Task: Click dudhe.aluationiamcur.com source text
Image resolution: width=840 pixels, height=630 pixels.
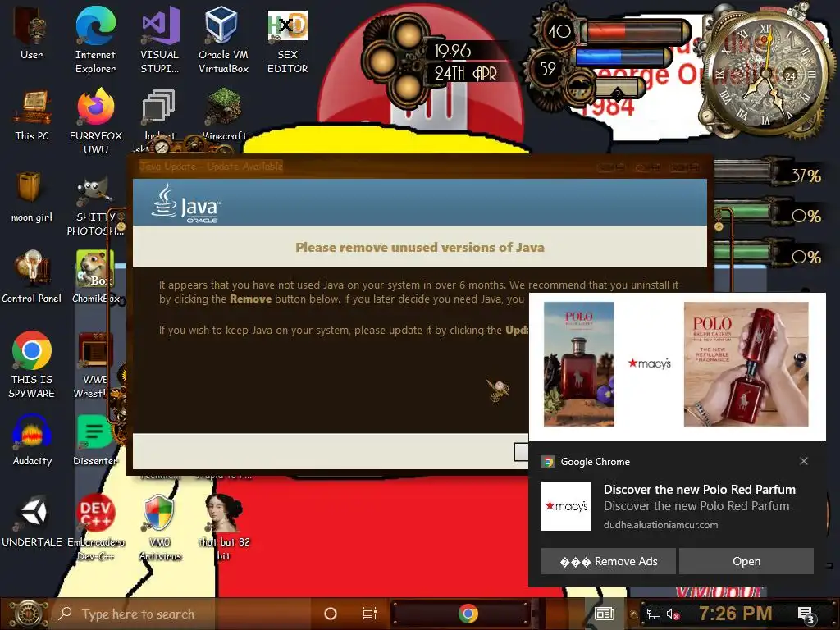Action: [x=660, y=525]
